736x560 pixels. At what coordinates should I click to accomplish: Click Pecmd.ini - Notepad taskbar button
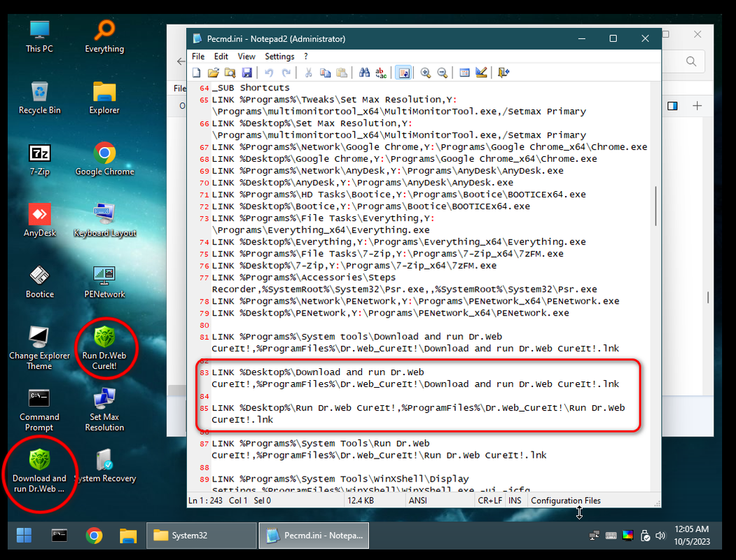(x=314, y=535)
